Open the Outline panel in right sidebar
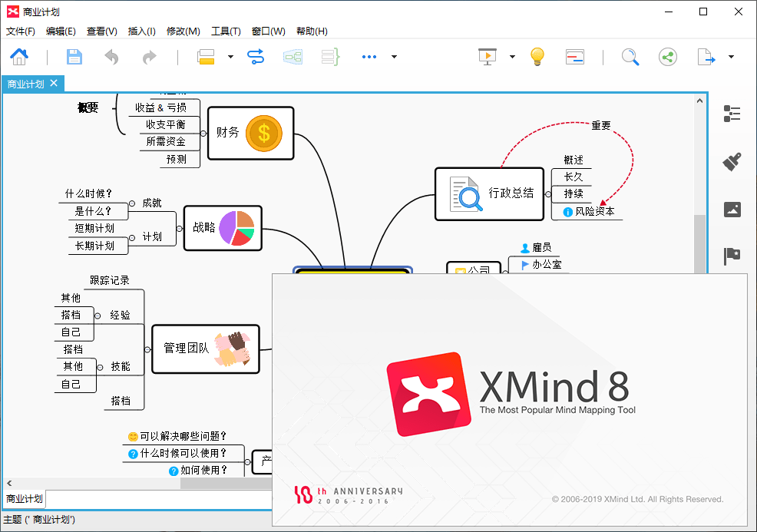The height and width of the screenshot is (532, 757). (732, 114)
